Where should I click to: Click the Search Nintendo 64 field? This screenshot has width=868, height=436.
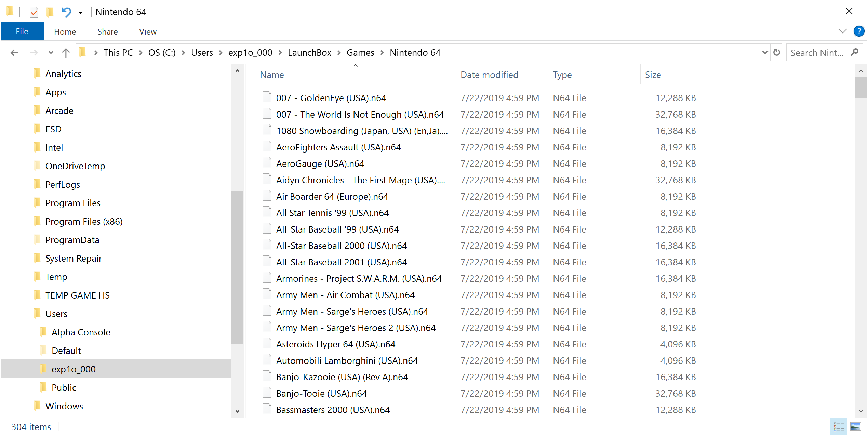(x=825, y=53)
